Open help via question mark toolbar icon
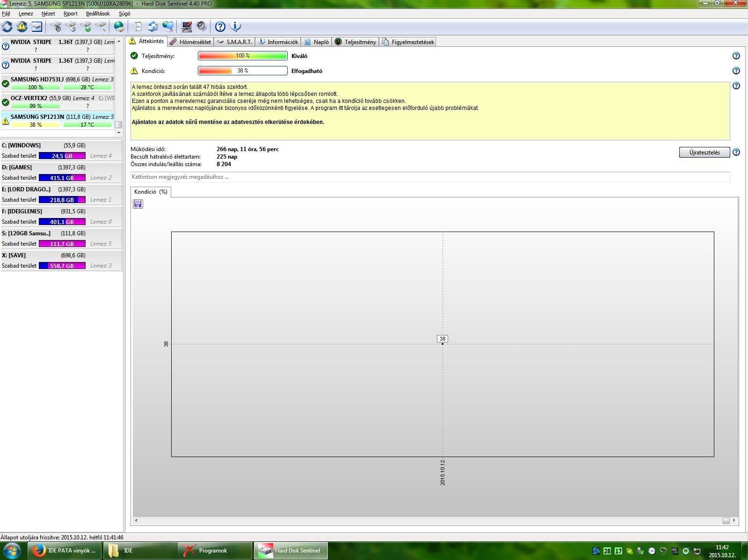This screenshot has height=560, width=748. tap(220, 27)
